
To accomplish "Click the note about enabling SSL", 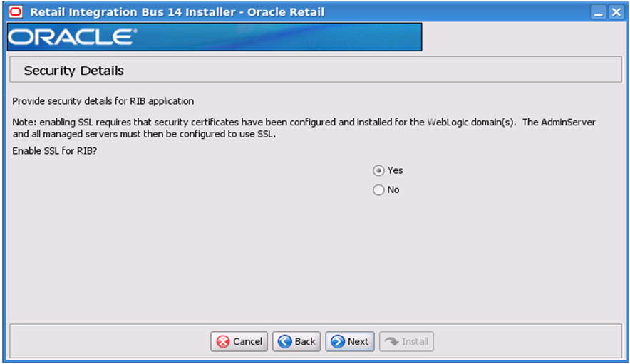I will coord(304,128).
